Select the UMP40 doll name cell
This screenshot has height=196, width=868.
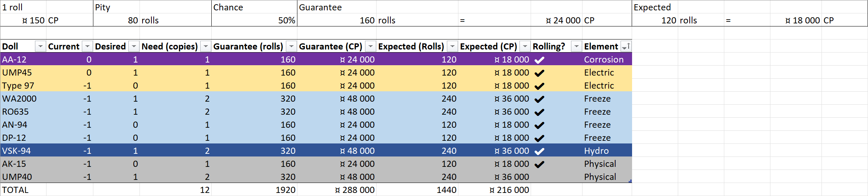pos(23,177)
